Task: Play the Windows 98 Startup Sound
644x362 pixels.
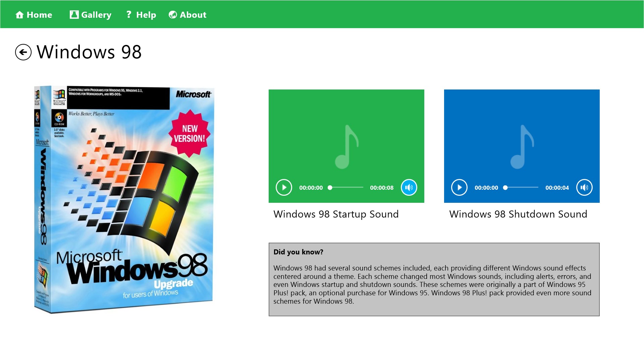Action: [x=284, y=187]
